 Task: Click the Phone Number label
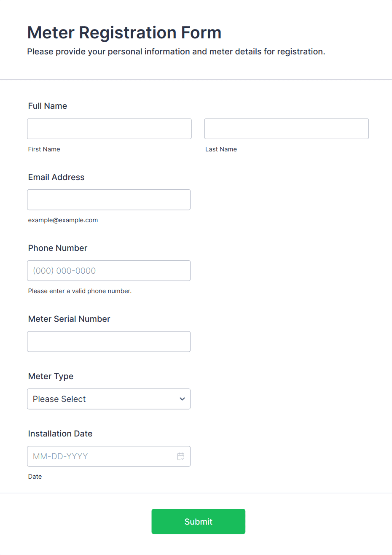(x=58, y=248)
